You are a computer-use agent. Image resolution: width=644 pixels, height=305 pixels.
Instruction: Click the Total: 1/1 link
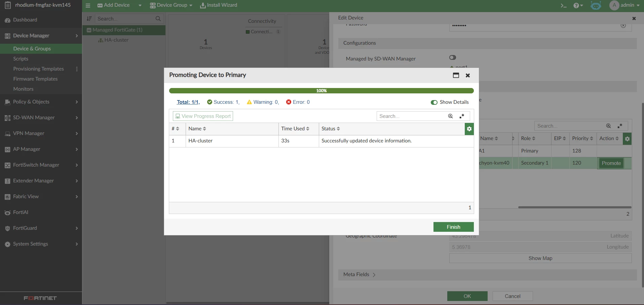click(x=188, y=102)
